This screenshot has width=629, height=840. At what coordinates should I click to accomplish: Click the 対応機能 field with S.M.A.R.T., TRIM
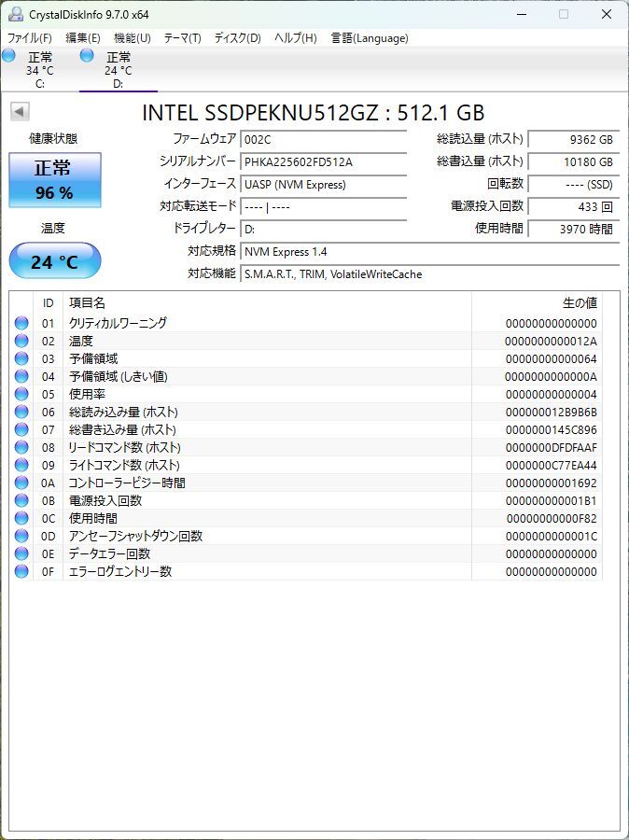tap(429, 273)
